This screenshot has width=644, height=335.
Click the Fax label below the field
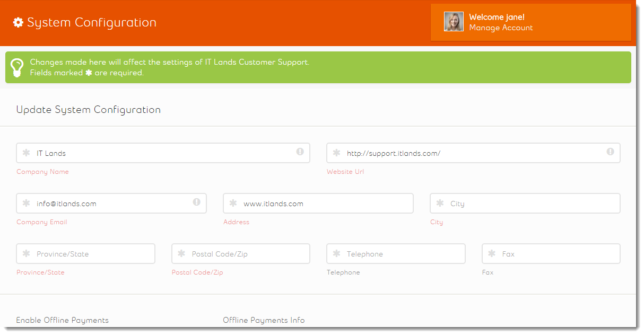coord(488,272)
